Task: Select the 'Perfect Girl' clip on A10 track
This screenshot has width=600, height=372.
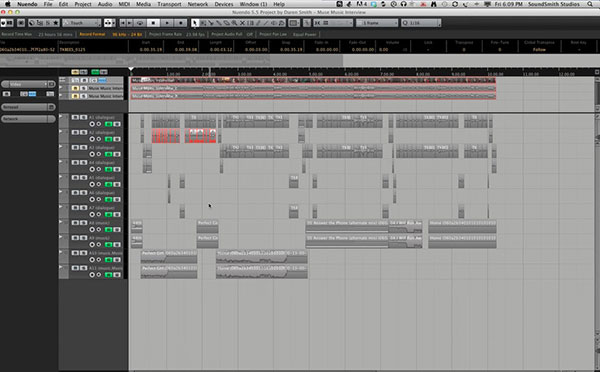Action: click(169, 257)
